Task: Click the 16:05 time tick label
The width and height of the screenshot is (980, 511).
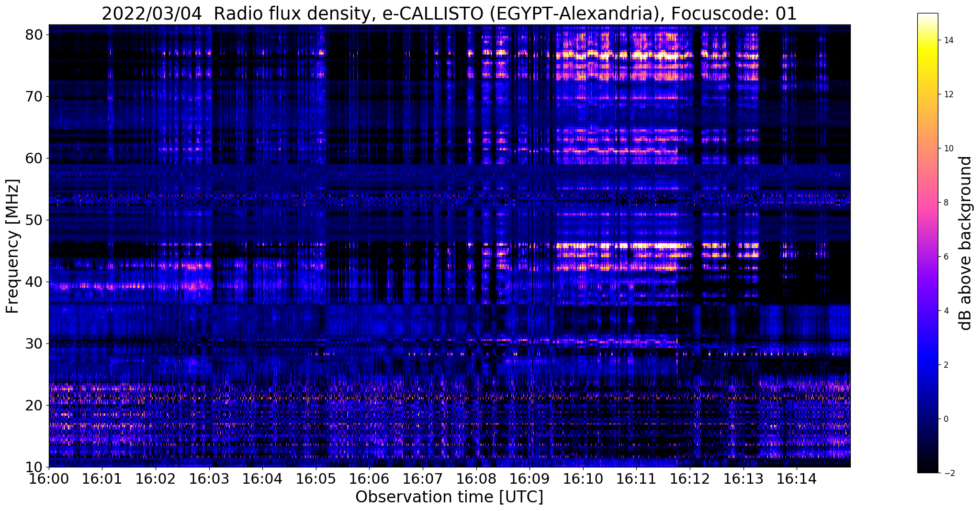Action: pos(316,478)
